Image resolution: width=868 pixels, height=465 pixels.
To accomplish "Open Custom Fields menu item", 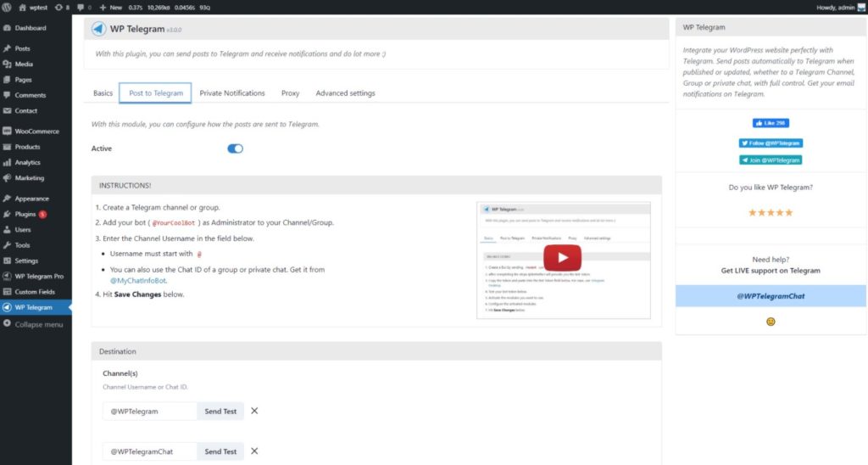I will point(36,292).
